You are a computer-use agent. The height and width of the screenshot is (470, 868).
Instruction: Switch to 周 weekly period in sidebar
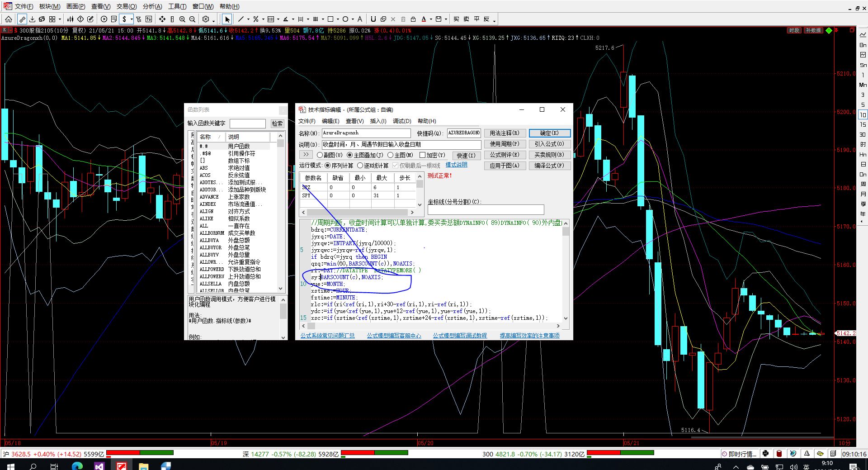coord(863,184)
